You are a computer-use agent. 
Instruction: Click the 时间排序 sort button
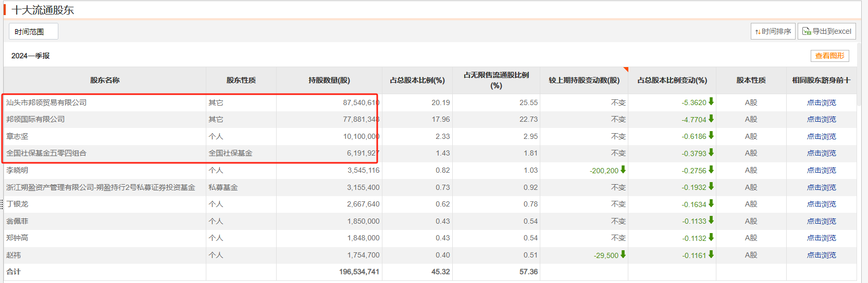click(x=773, y=31)
